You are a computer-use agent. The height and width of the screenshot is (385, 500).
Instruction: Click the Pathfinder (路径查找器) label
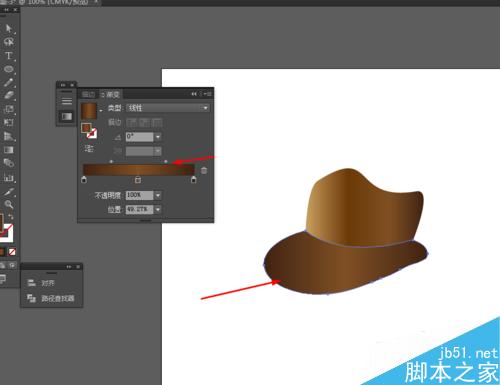(x=58, y=298)
